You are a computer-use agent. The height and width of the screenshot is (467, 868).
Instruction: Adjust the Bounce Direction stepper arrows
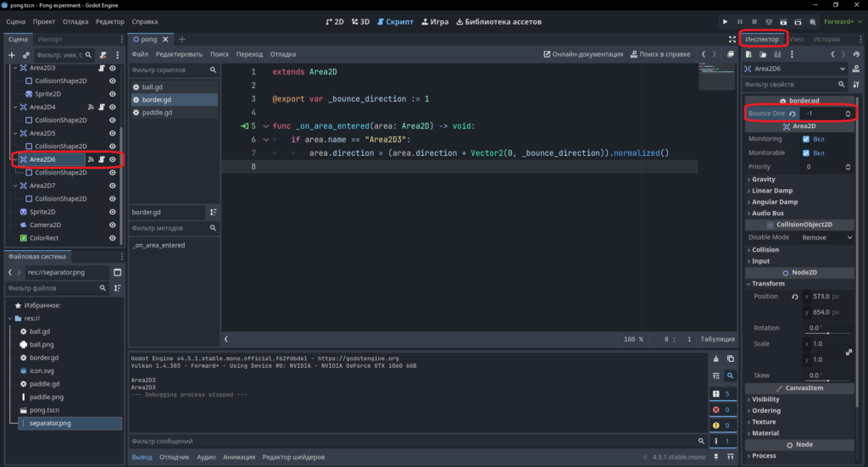pyautogui.click(x=848, y=114)
